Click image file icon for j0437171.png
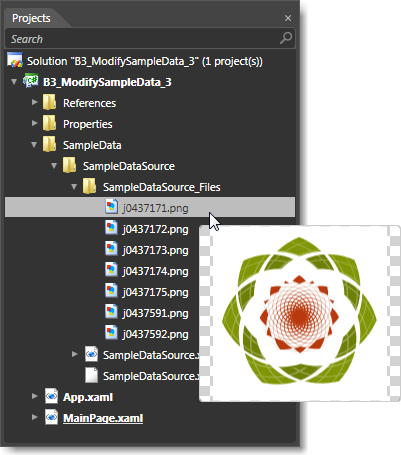Viewport: 401px width, 455px height. click(x=111, y=207)
